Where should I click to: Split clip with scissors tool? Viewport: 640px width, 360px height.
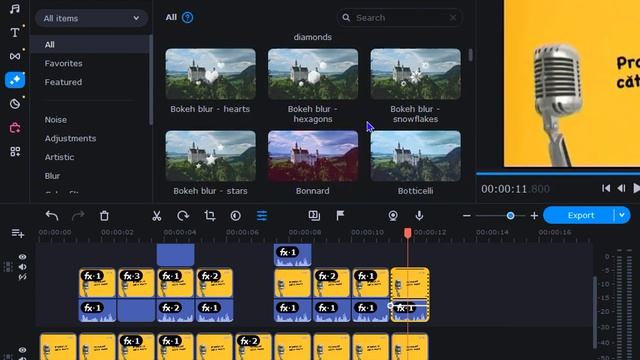pyautogui.click(x=157, y=216)
